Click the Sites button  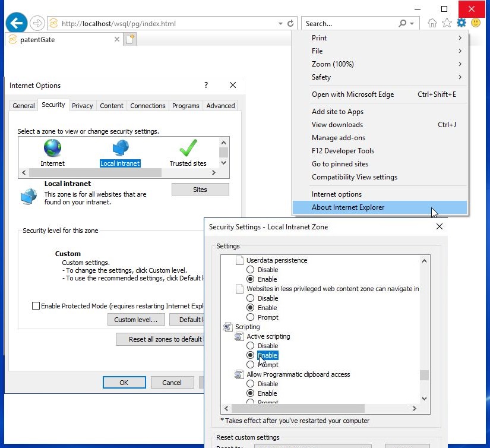click(200, 190)
